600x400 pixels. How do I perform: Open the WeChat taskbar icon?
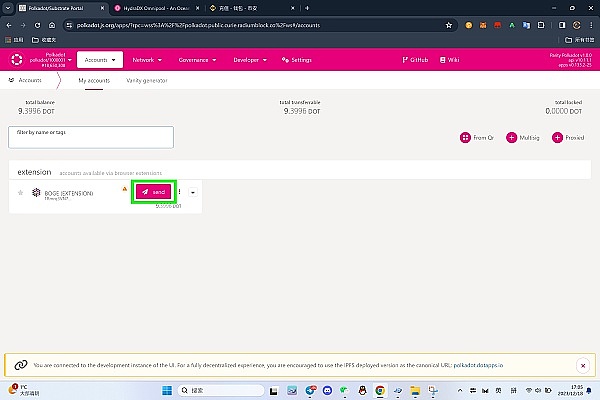tap(344, 390)
